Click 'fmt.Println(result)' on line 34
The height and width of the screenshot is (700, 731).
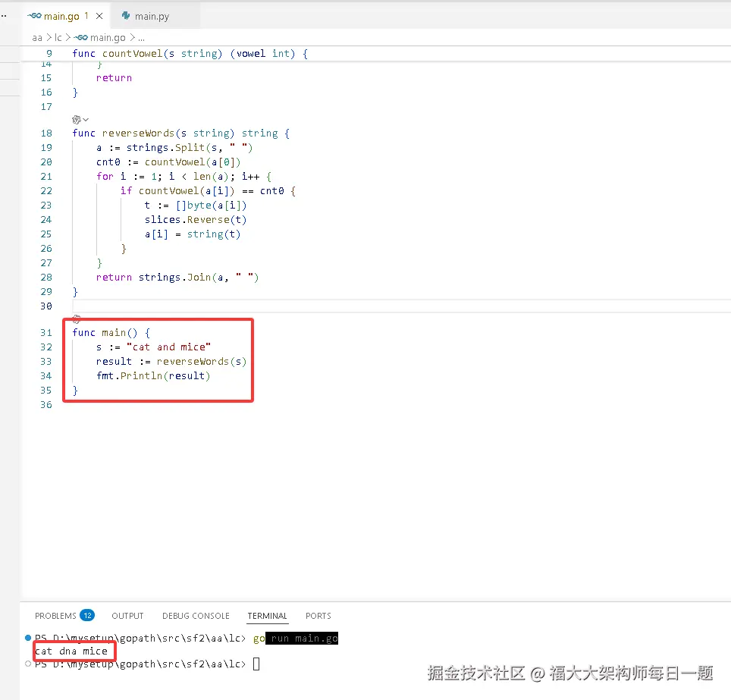pyautogui.click(x=153, y=375)
